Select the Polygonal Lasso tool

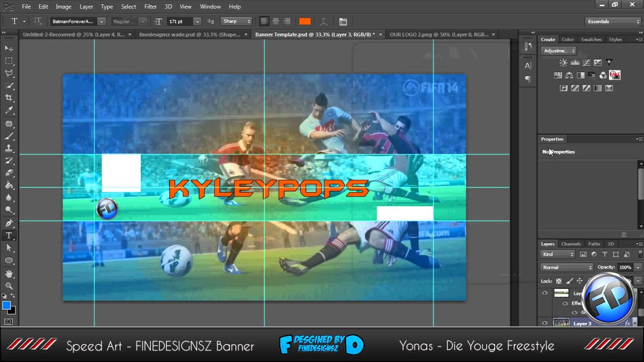click(9, 73)
